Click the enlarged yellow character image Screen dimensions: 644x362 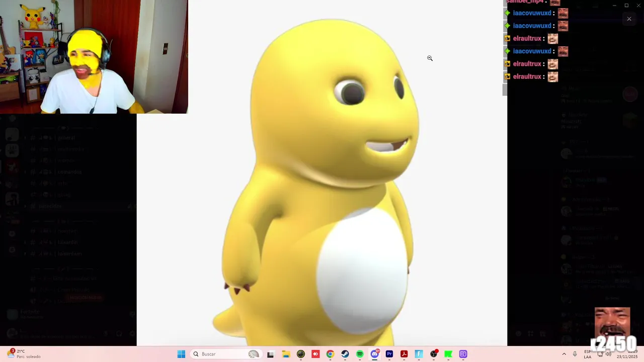click(322, 173)
